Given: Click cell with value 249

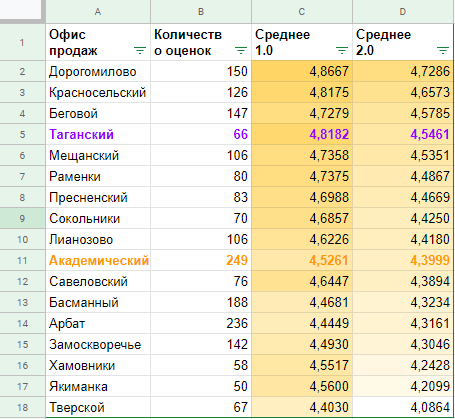Looking at the screenshot, I should 201,260.
